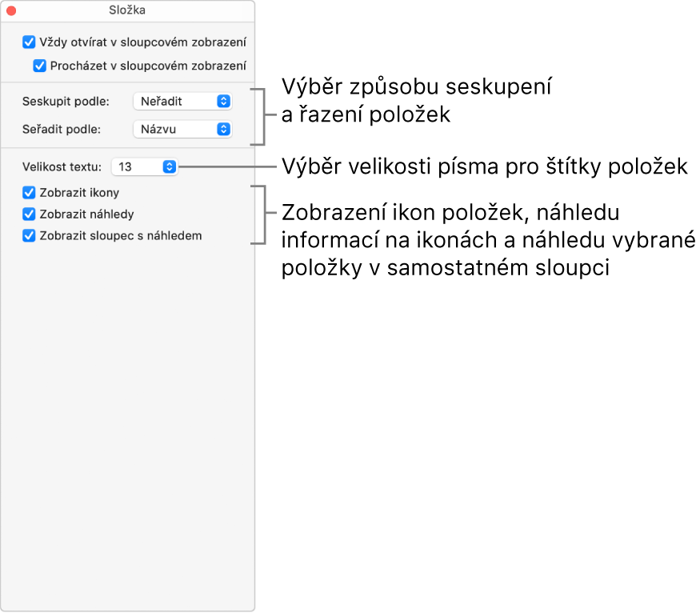Toggle Zobrazit sloupec s náhledem checkbox
The width and height of the screenshot is (700, 613).
click(29, 236)
